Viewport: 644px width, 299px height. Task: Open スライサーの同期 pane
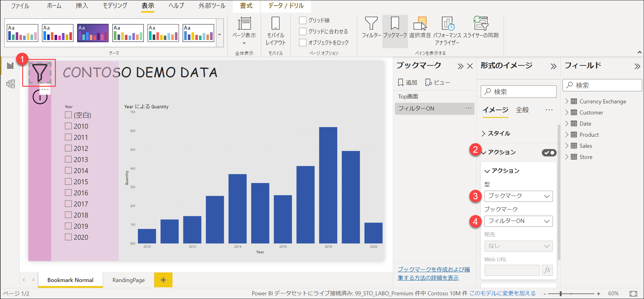click(481, 28)
